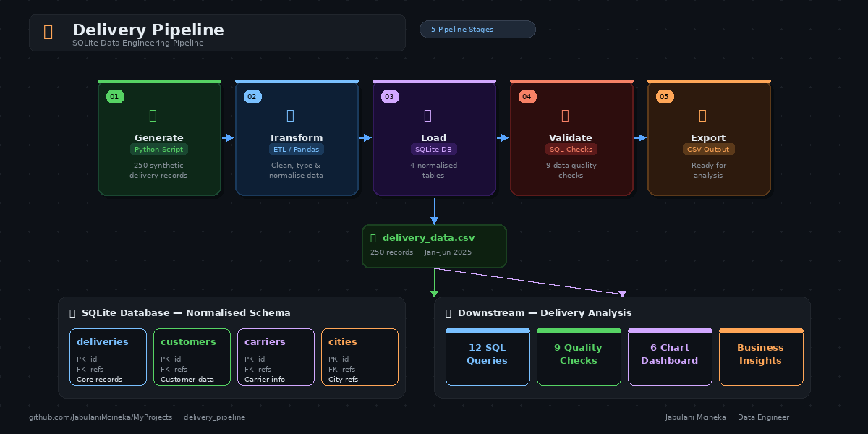This screenshot has height=434, width=868.
Task: Select the deliveries table card
Action: pyautogui.click(x=108, y=357)
